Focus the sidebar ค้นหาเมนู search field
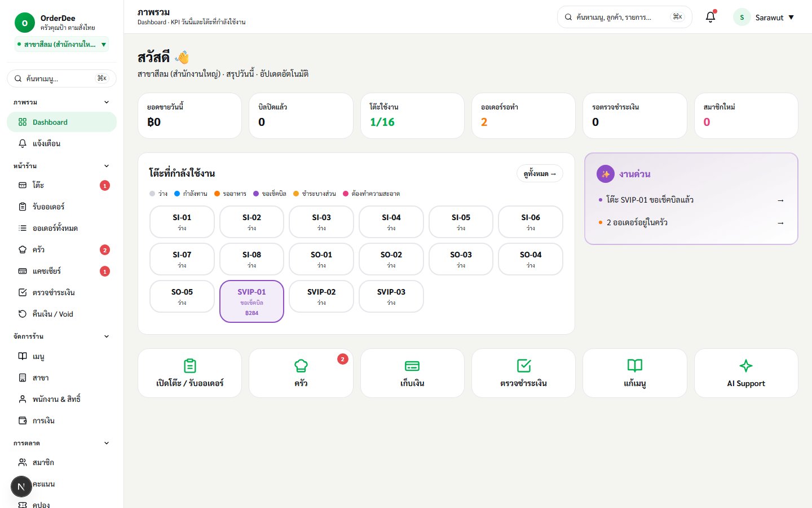This screenshot has width=812, height=508. pos(61,78)
